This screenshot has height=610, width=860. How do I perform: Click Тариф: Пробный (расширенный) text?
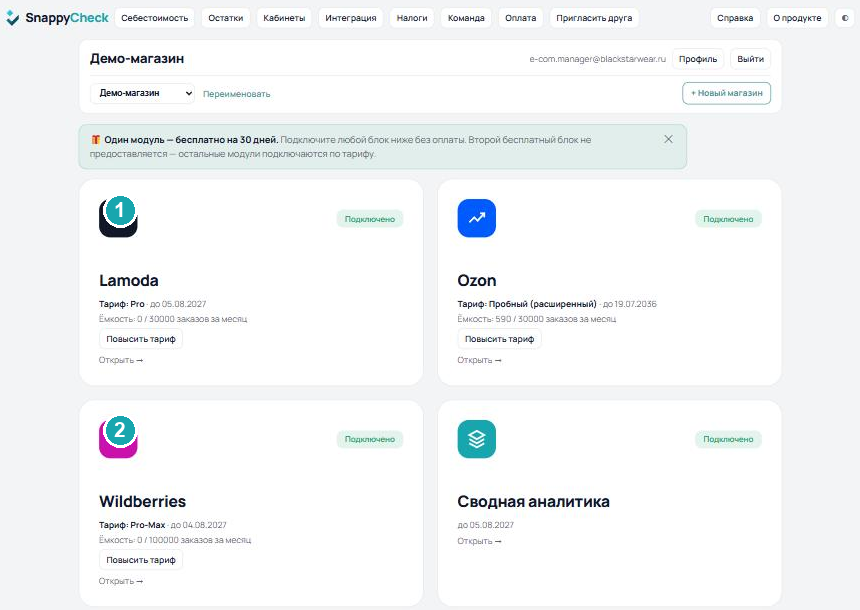point(527,304)
